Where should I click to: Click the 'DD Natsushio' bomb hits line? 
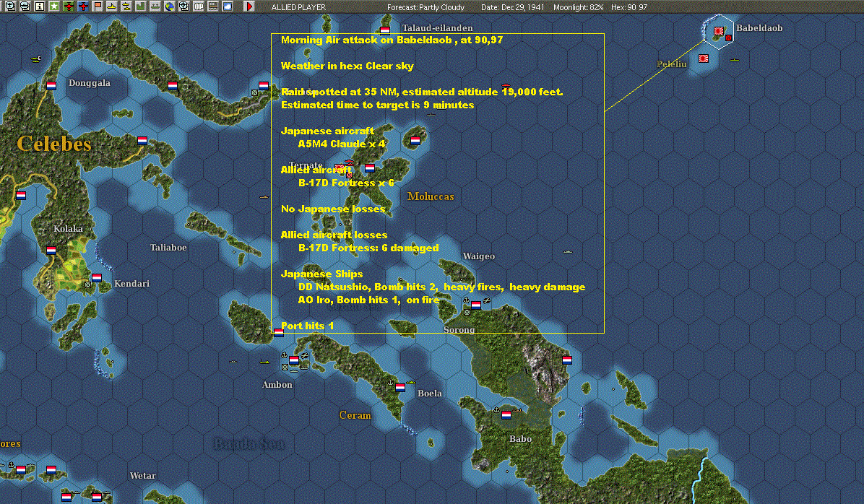coord(442,287)
